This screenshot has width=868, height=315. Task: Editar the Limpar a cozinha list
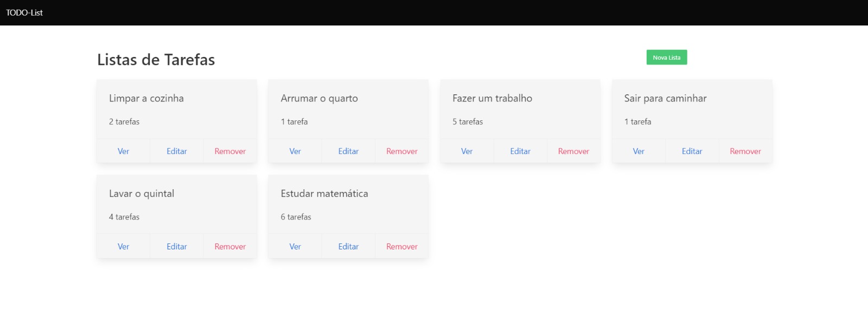pyautogui.click(x=176, y=151)
